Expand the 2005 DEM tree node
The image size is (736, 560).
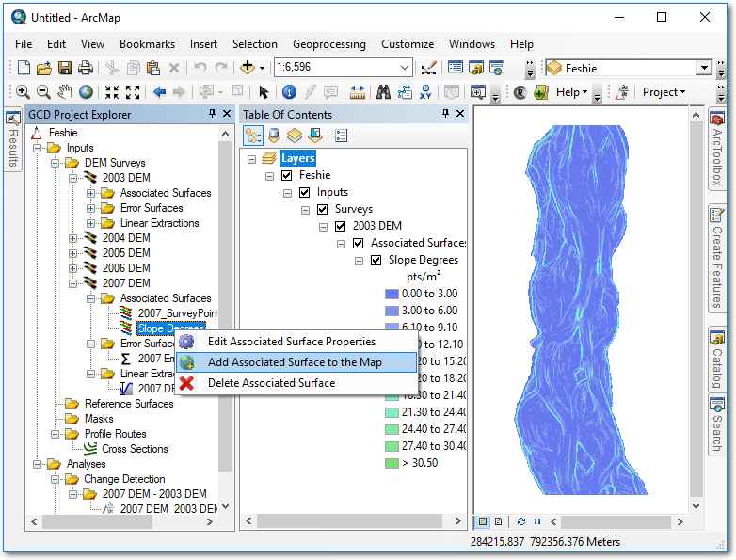point(72,253)
